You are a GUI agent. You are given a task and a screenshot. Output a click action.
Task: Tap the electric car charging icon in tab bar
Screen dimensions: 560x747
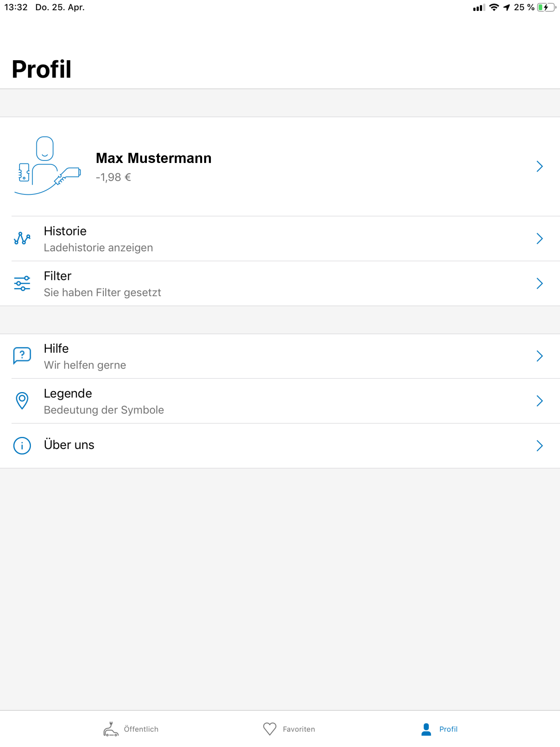point(111,729)
